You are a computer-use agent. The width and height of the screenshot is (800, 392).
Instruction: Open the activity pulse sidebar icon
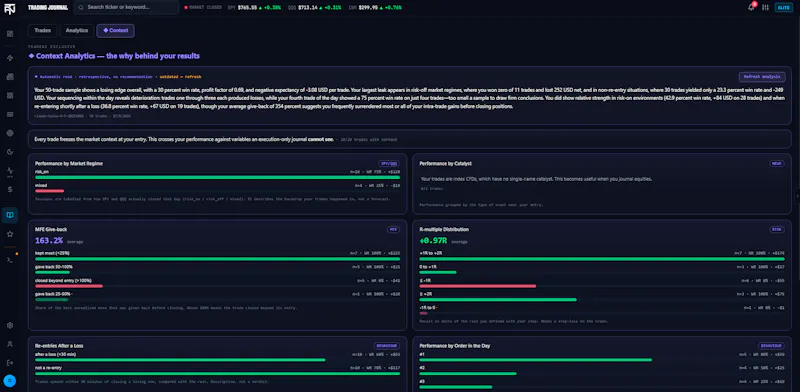[10, 171]
